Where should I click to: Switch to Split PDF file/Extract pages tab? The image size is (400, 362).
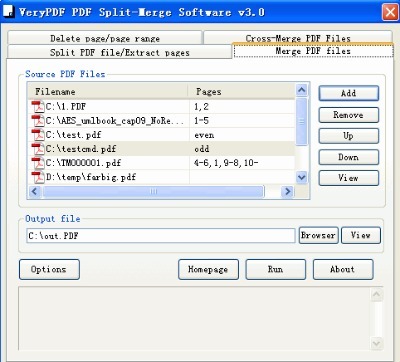pos(119,52)
